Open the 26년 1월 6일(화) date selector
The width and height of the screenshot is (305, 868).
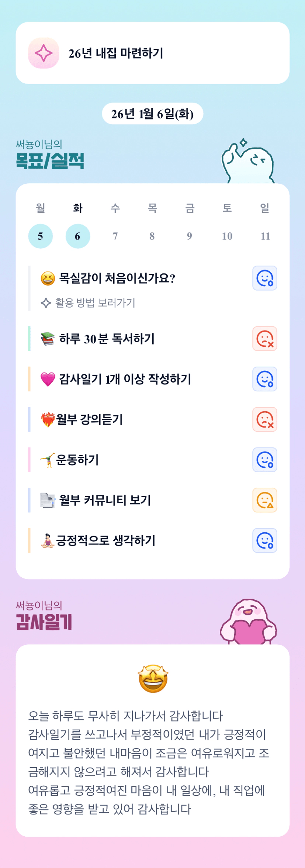[152, 114]
